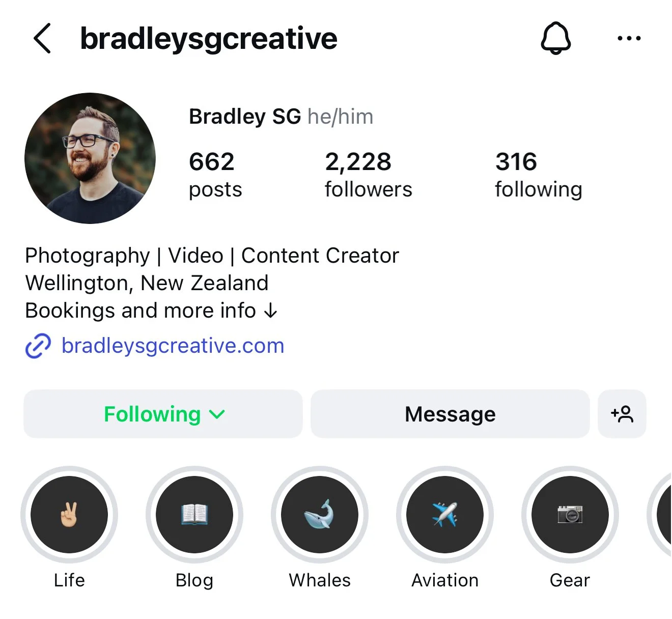Open Bradley SG's profile picture
672x619 pixels.
tap(90, 158)
